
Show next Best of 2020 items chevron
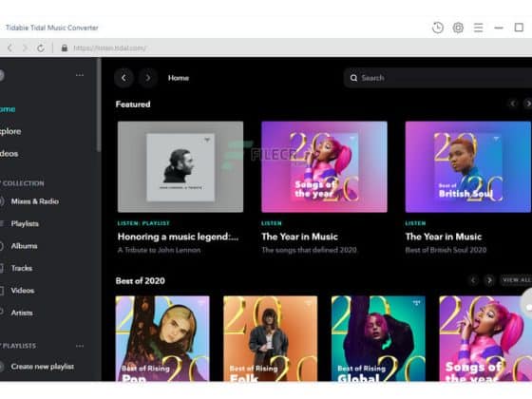coord(489,280)
